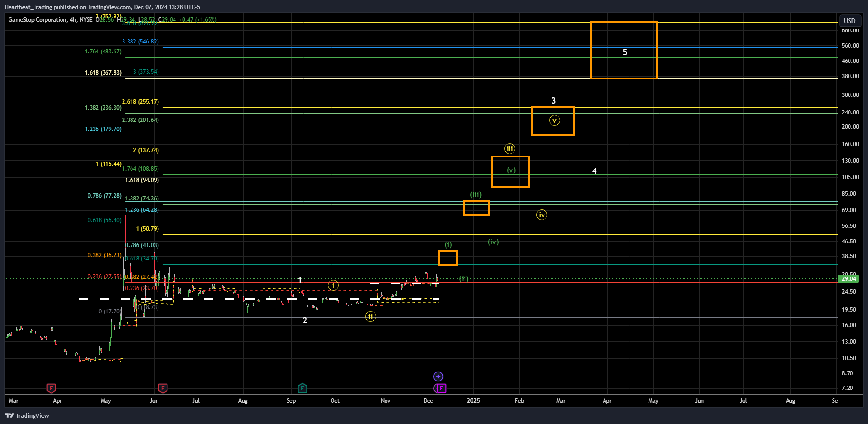Select the Fib label 1.236 (64.28)

142,210
